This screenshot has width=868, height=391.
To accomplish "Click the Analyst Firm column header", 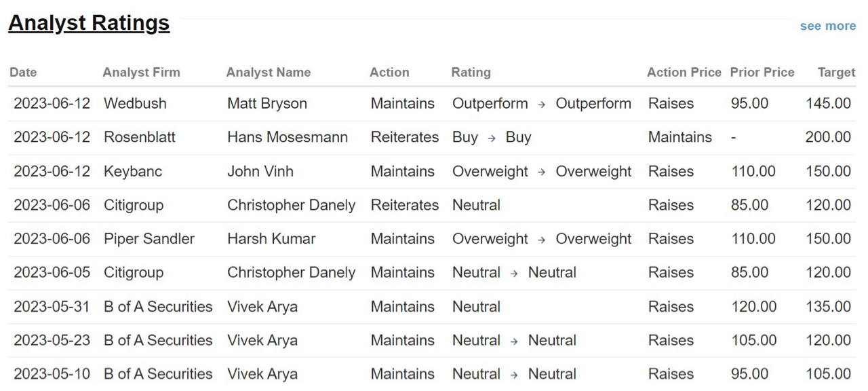I will pos(142,72).
